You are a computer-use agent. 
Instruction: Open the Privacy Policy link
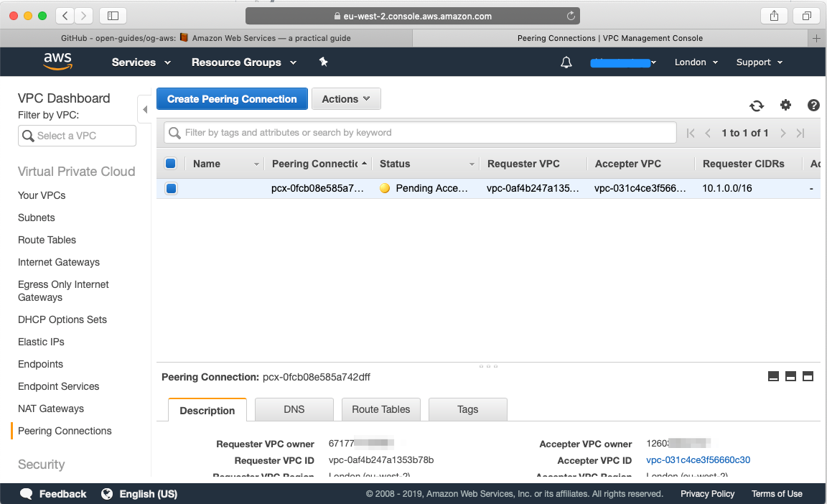click(x=707, y=493)
